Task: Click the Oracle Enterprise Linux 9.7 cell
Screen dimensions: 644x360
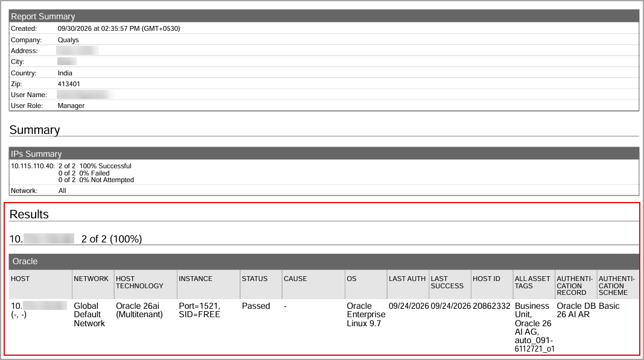Action: point(366,314)
